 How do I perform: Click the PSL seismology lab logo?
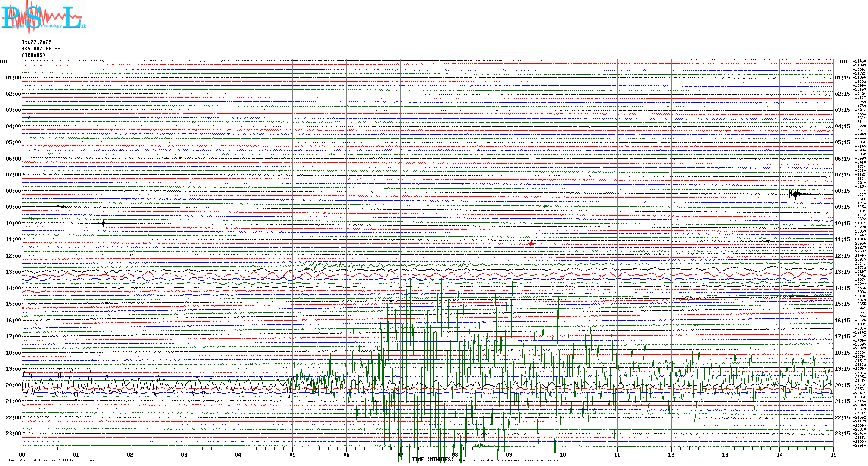(x=43, y=17)
